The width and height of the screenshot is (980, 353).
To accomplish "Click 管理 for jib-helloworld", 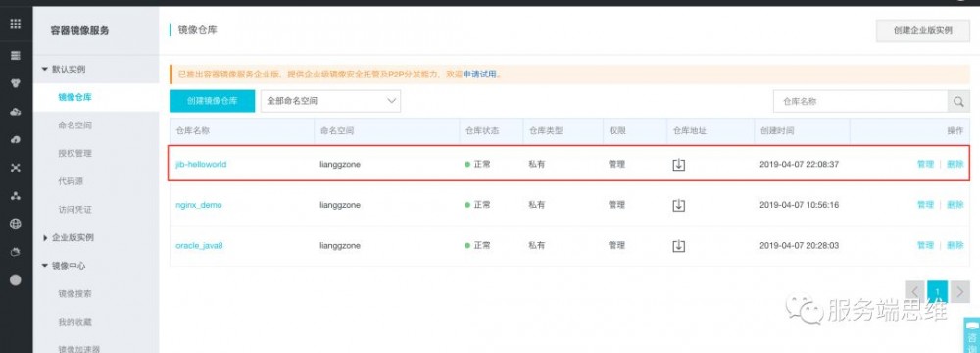I will 925,164.
